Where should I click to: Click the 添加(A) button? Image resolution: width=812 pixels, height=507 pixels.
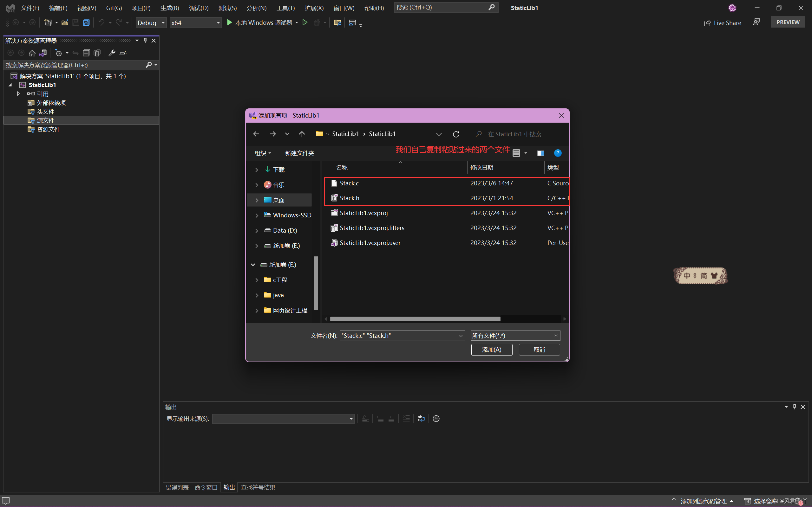[x=491, y=350]
